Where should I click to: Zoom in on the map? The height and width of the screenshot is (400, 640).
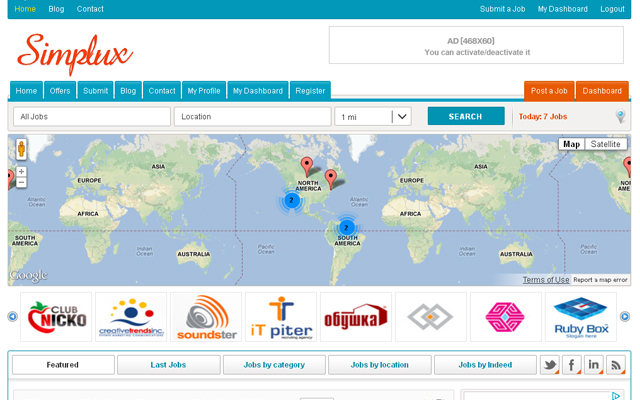(x=21, y=171)
